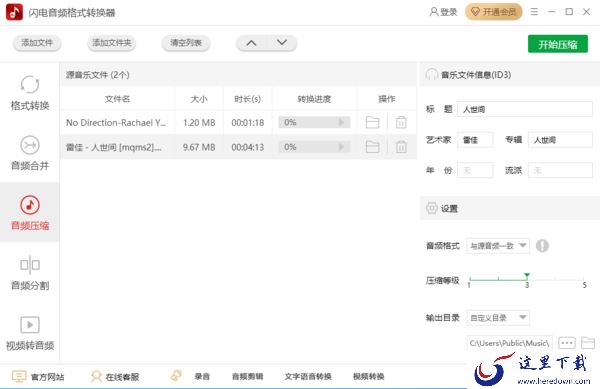The image size is (600, 389).
Task: Click the 大小 size column header
Action: point(199,99)
